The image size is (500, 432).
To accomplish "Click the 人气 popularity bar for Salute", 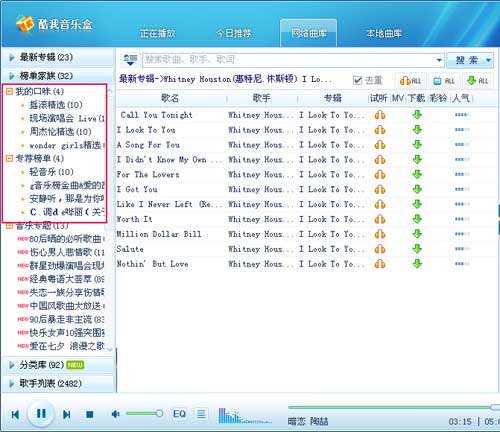I will point(462,249).
